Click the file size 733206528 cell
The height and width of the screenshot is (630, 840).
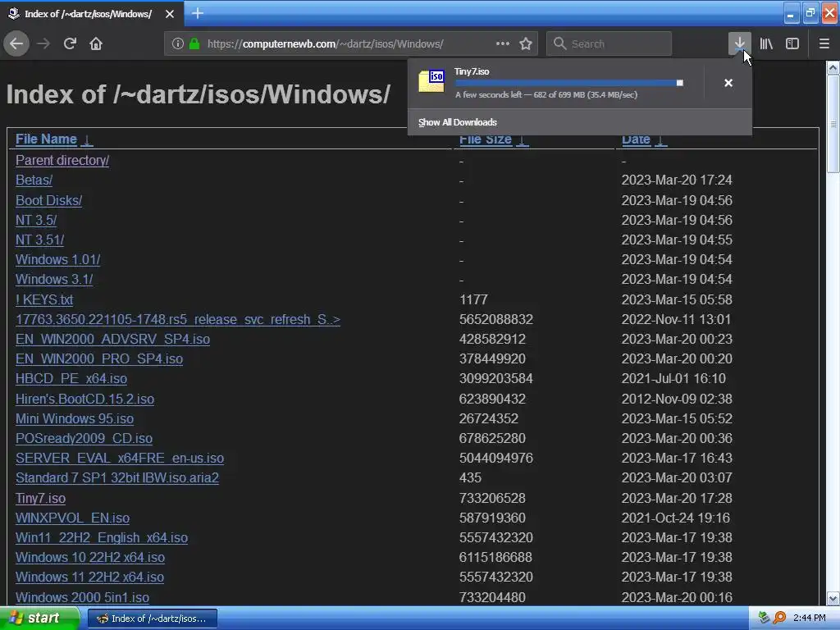[492, 498]
